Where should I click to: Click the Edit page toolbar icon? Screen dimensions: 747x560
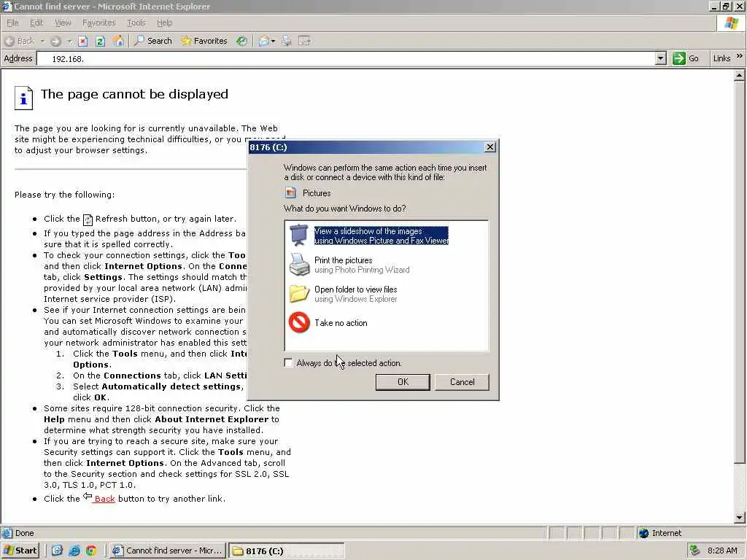(304, 41)
